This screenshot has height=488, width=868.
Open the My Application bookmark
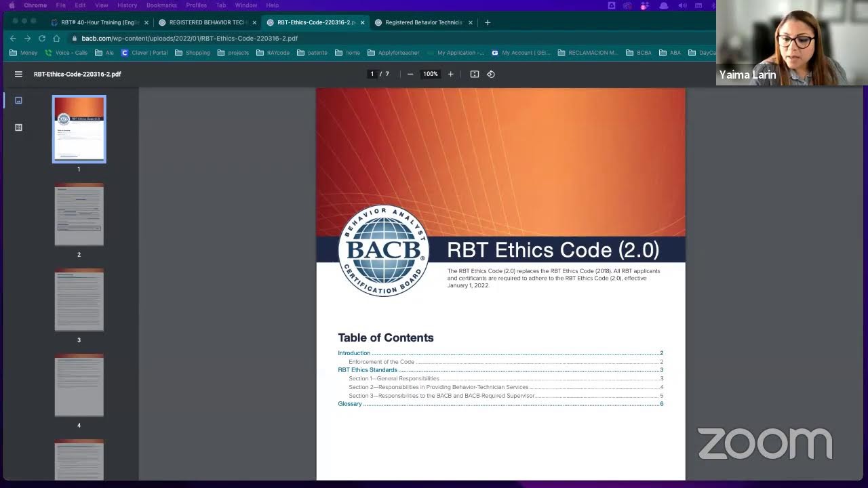tap(456, 53)
